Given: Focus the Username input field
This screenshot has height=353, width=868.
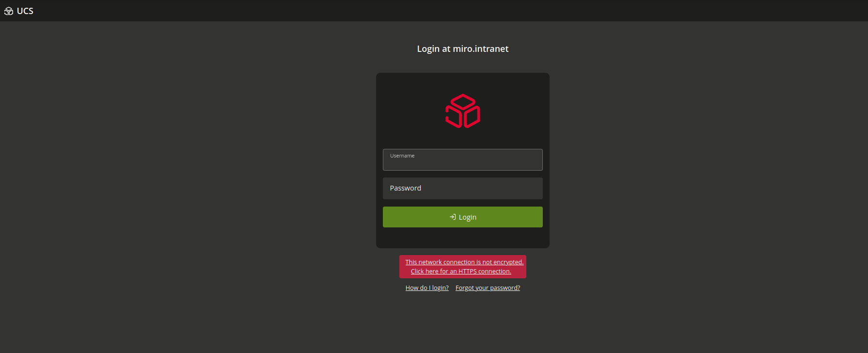Looking at the screenshot, I should pos(462,162).
